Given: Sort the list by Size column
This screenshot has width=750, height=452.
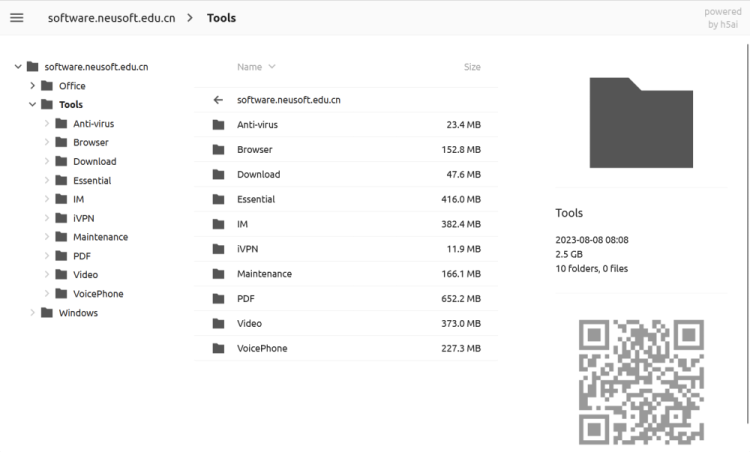Looking at the screenshot, I should pos(472,67).
